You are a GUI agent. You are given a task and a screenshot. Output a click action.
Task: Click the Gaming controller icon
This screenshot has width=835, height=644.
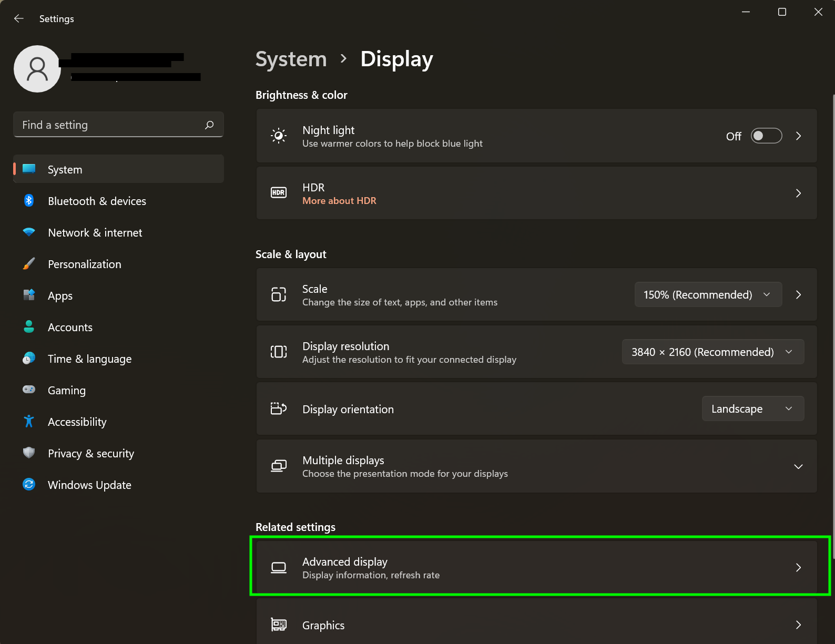pos(29,390)
